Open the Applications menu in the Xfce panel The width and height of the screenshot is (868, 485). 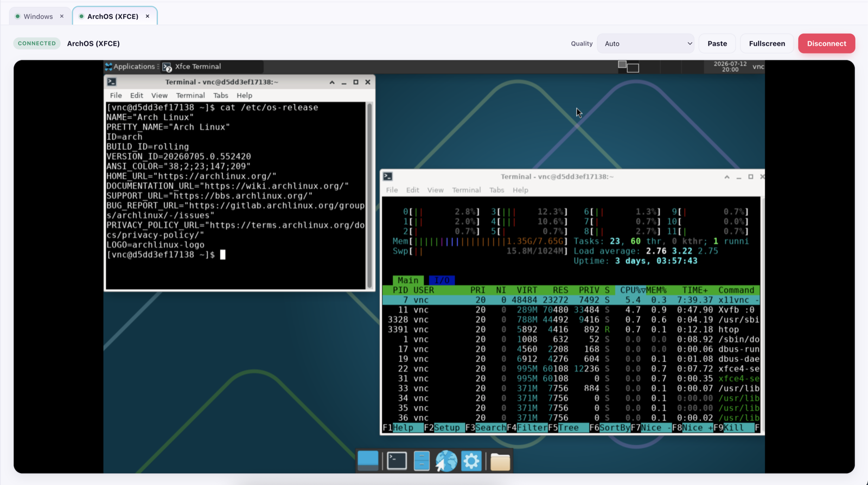tap(130, 66)
